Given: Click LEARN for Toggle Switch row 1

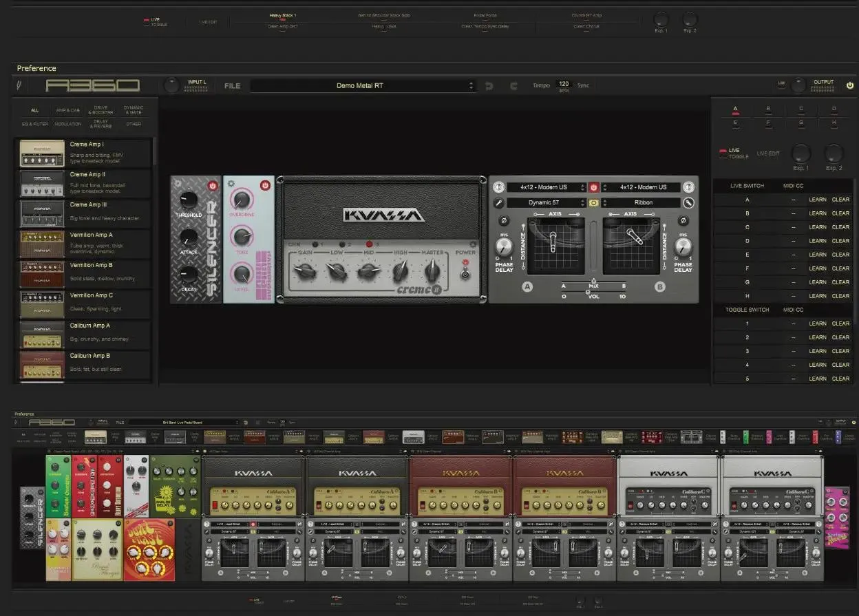Looking at the screenshot, I should [818, 323].
